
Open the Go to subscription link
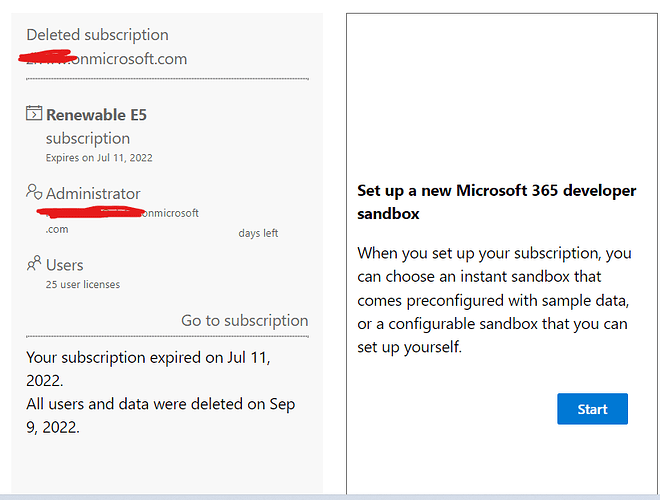244,320
